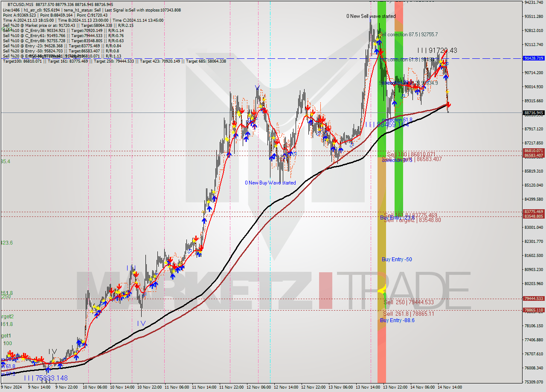Select the 'Buy Entry -50' label

[397, 259]
